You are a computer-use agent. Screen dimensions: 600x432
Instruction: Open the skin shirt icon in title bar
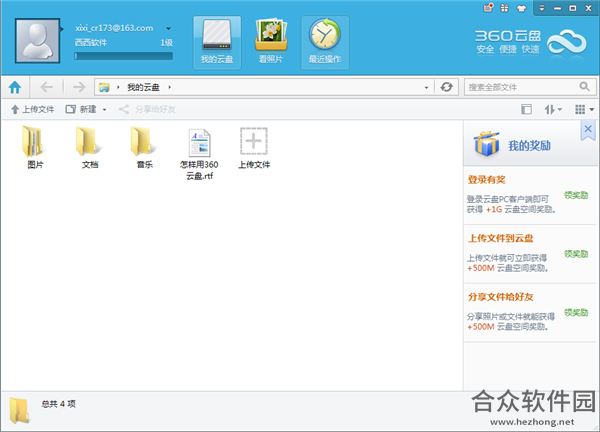click(x=521, y=8)
